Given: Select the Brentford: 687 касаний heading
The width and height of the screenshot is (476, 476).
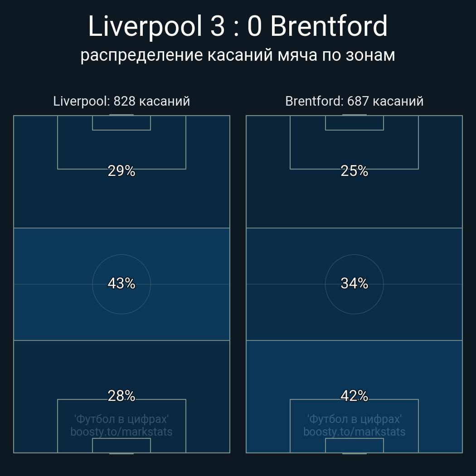Looking at the screenshot, I should [354, 101].
